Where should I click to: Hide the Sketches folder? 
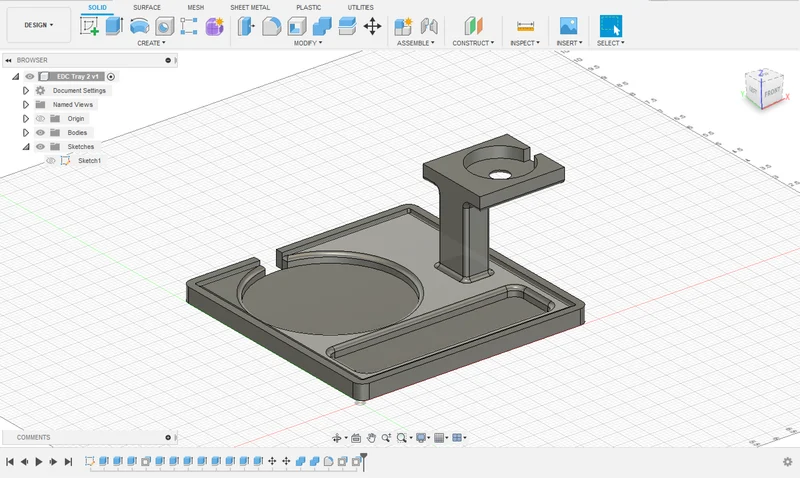tap(40, 146)
